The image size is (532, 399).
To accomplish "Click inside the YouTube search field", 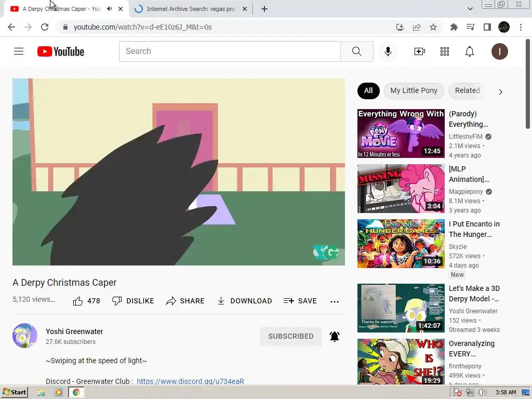I will 230,51.
